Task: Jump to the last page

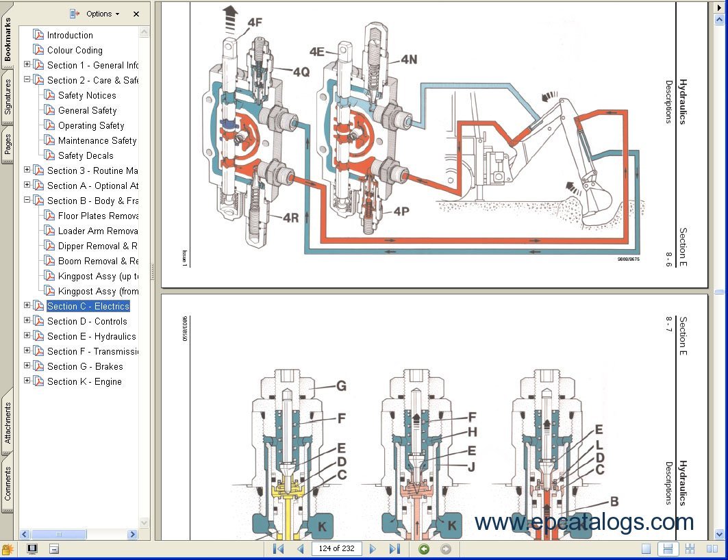Action: pos(394,549)
